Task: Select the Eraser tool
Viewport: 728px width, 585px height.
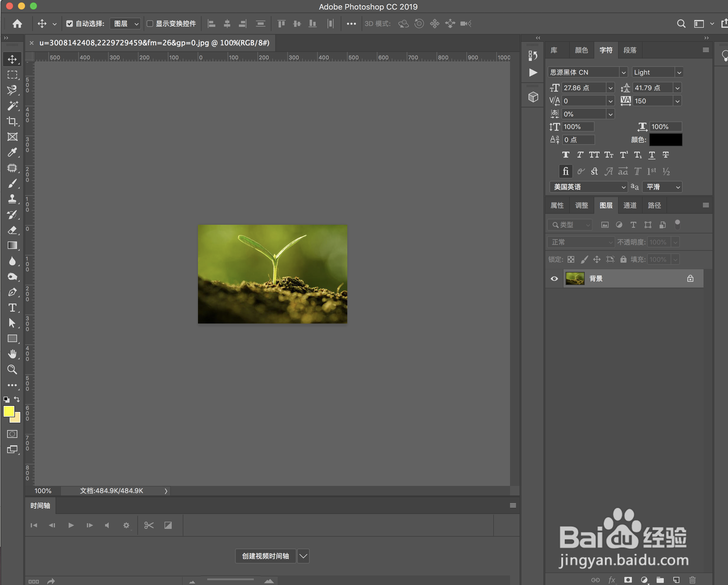Action: (x=13, y=230)
